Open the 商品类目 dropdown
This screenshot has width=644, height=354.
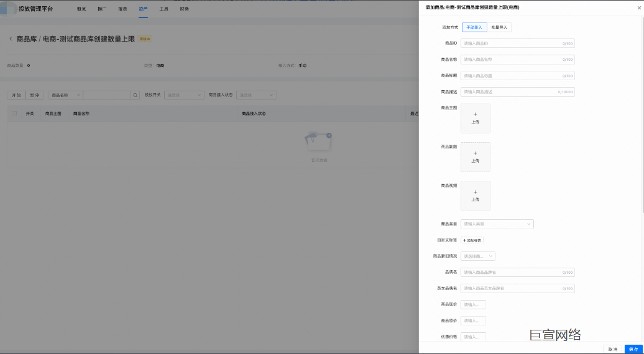coord(497,224)
